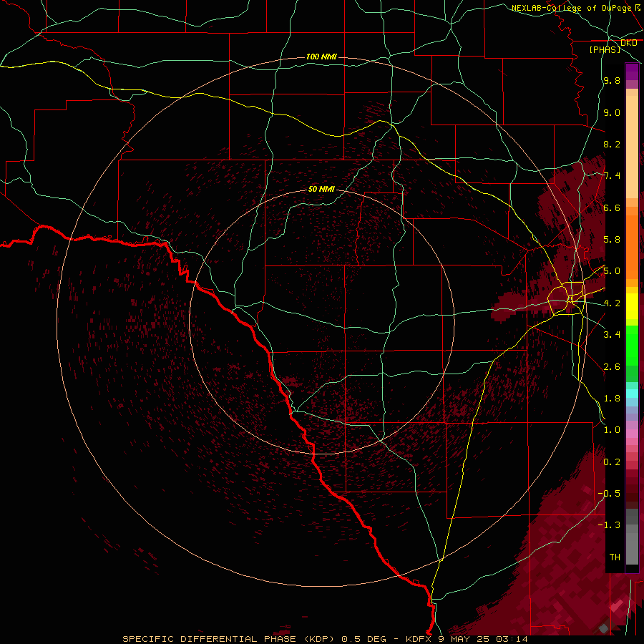Select the 1.0 legend value
The height and width of the screenshot is (644, 644).
612,429
